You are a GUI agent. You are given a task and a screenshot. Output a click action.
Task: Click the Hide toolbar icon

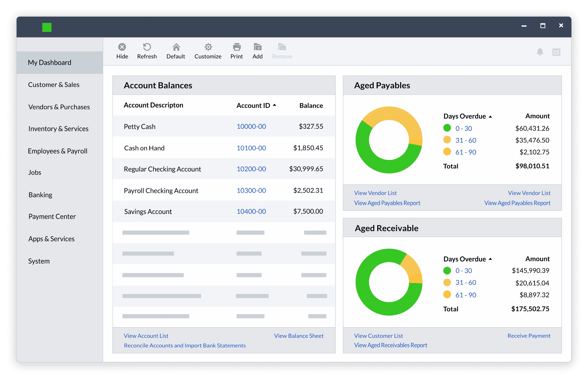122,47
